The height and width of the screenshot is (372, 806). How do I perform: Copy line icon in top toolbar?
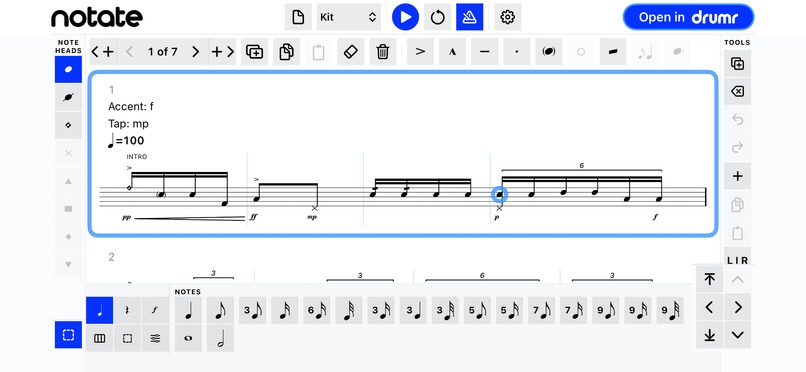point(286,51)
